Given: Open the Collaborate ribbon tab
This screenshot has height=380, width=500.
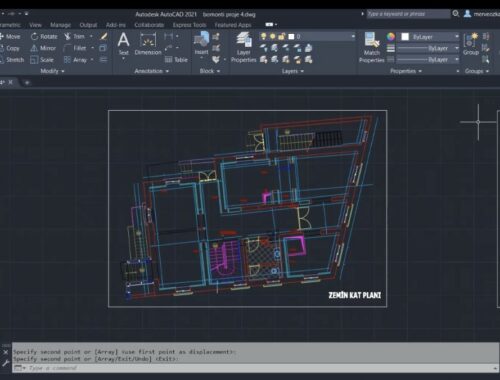Looking at the screenshot, I should (x=149, y=25).
